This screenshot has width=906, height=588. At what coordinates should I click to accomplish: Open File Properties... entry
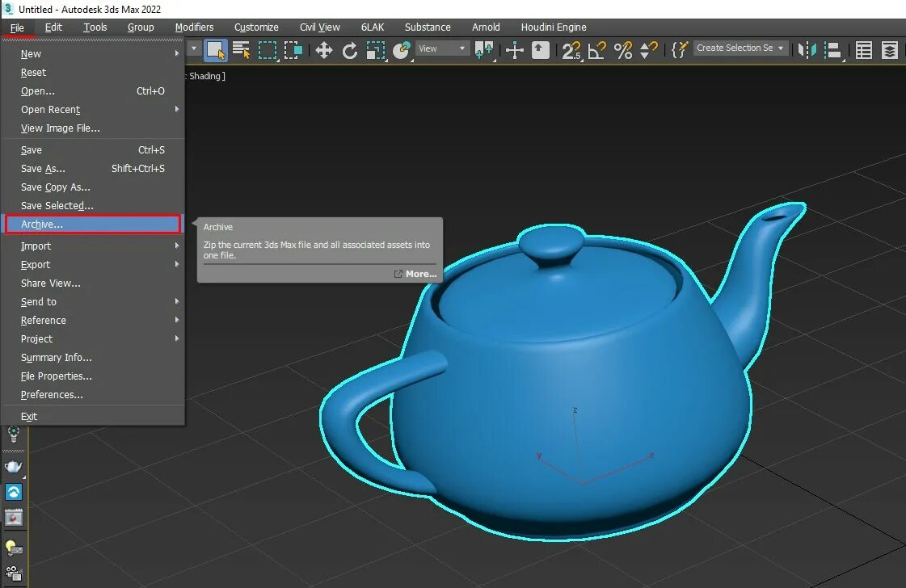93,376
